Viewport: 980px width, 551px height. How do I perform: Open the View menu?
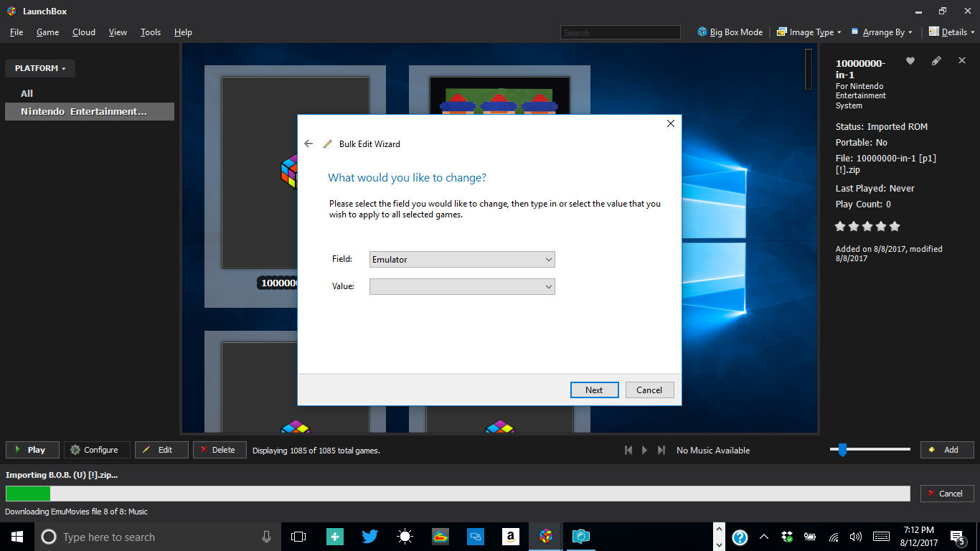118,32
